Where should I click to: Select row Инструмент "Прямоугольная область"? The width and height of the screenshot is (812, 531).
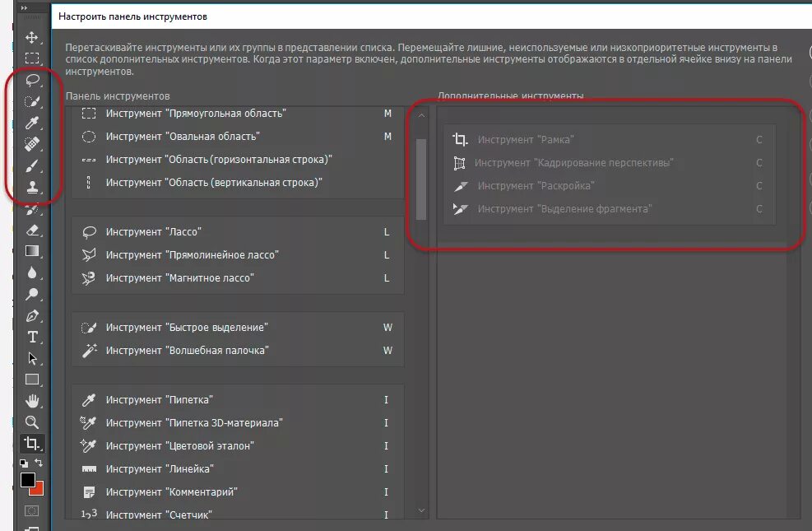coord(238,114)
